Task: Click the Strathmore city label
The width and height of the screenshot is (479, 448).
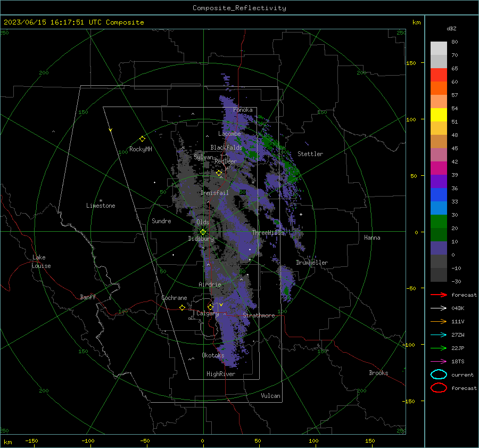Action: click(259, 315)
